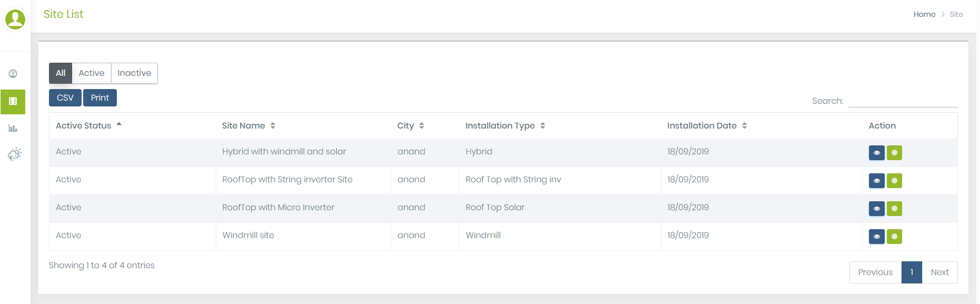Open the bar chart reports icon

click(13, 128)
